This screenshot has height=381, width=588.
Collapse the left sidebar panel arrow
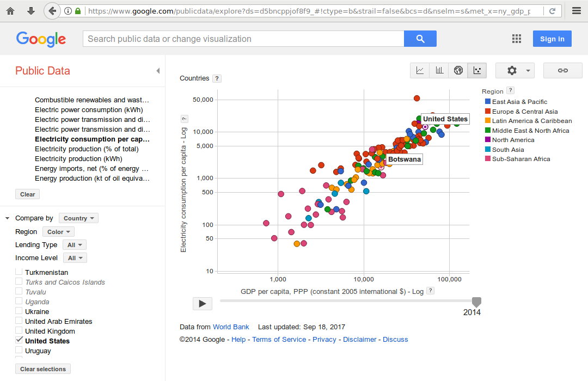(x=158, y=71)
